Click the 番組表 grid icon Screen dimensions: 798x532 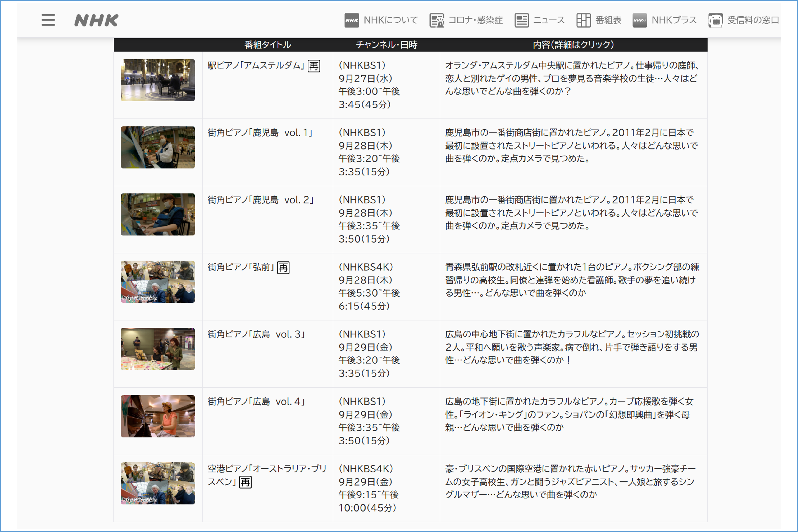(x=583, y=20)
